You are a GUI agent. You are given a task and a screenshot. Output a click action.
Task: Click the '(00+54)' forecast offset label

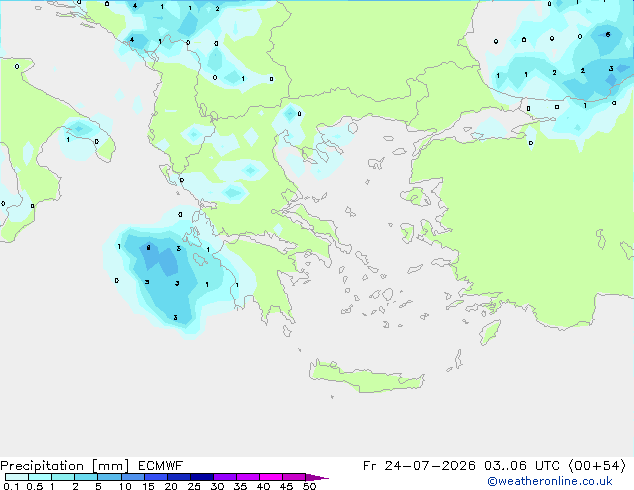coord(597,466)
